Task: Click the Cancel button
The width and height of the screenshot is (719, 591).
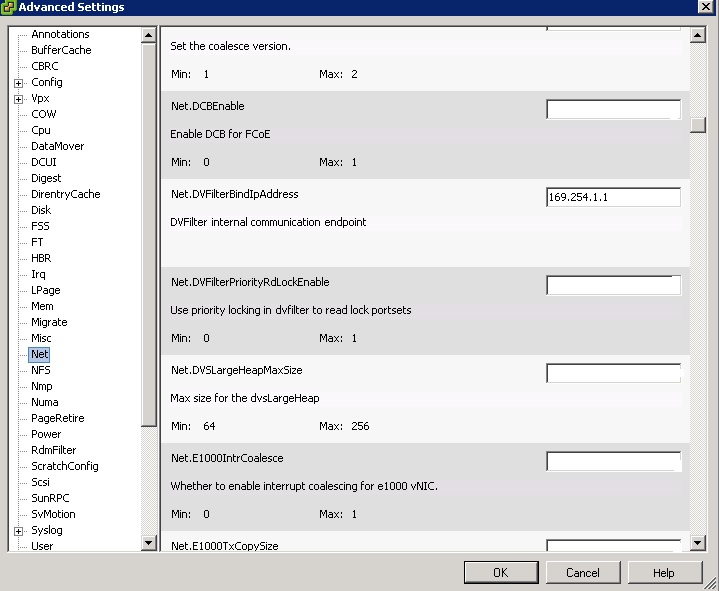Action: (x=582, y=573)
